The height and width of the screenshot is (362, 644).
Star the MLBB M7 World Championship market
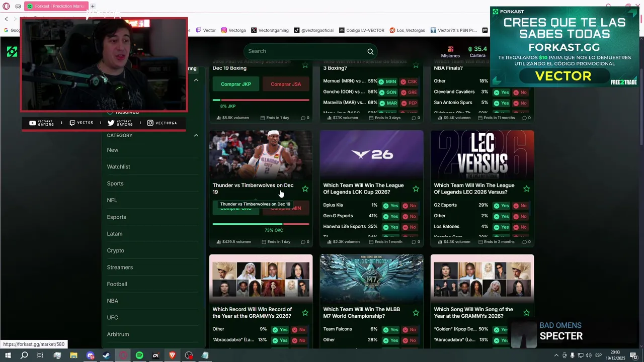[x=416, y=313]
